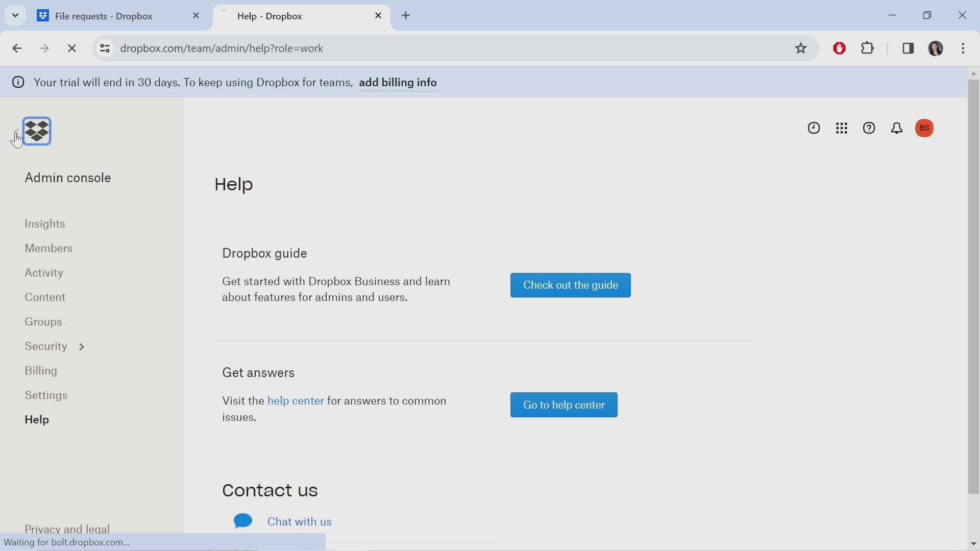This screenshot has width=980, height=551.
Task: Navigate to Billing section
Action: pyautogui.click(x=40, y=370)
